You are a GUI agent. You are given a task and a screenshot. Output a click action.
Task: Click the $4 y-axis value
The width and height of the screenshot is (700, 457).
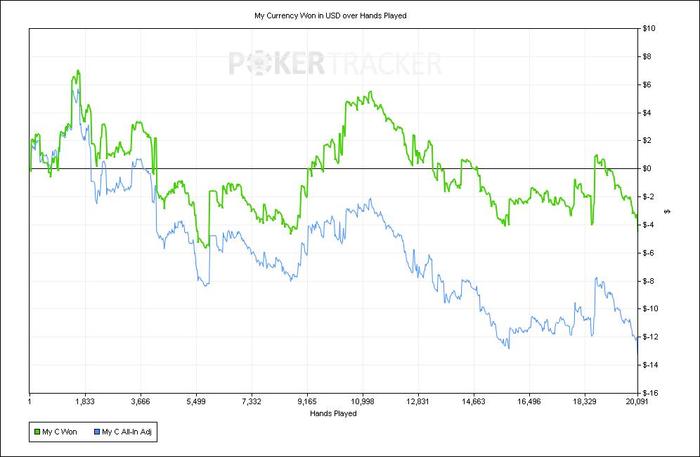(x=647, y=113)
